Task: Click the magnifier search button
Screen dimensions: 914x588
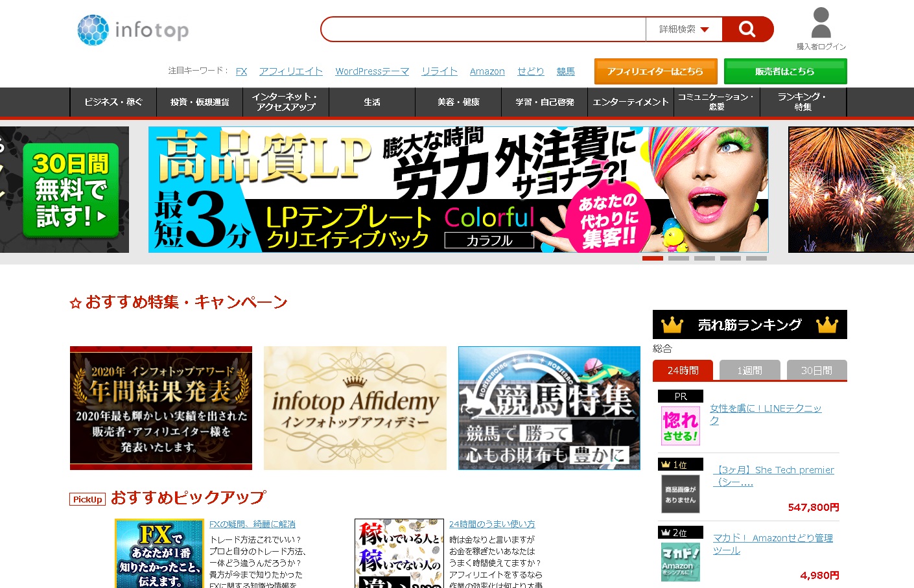Action: click(x=747, y=29)
